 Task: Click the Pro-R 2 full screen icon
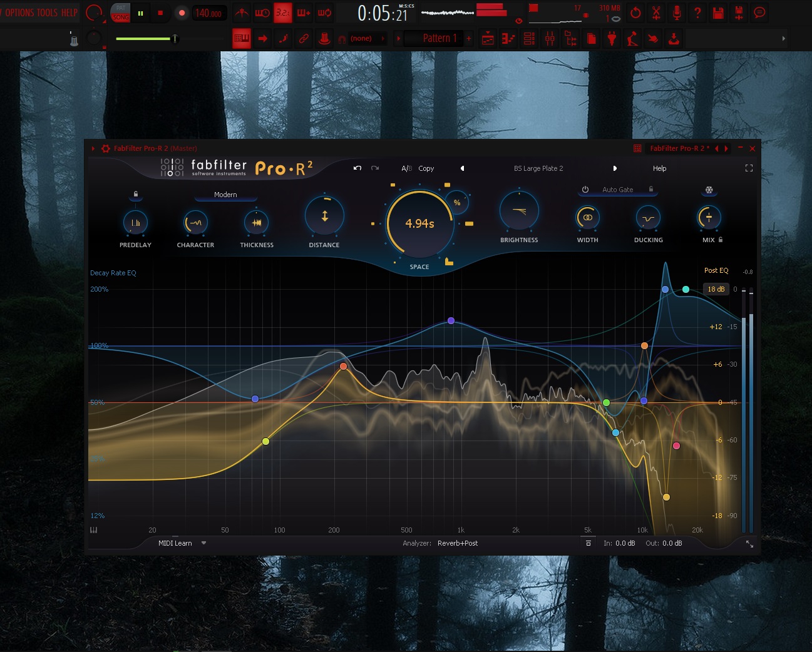tap(749, 168)
